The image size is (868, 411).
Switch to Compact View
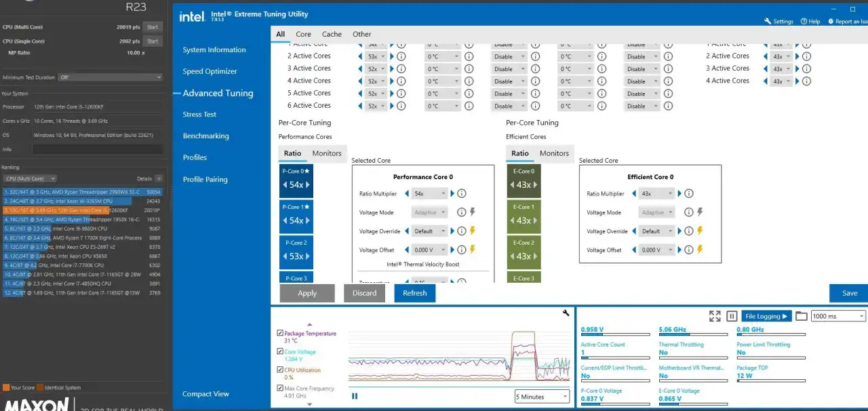205,393
